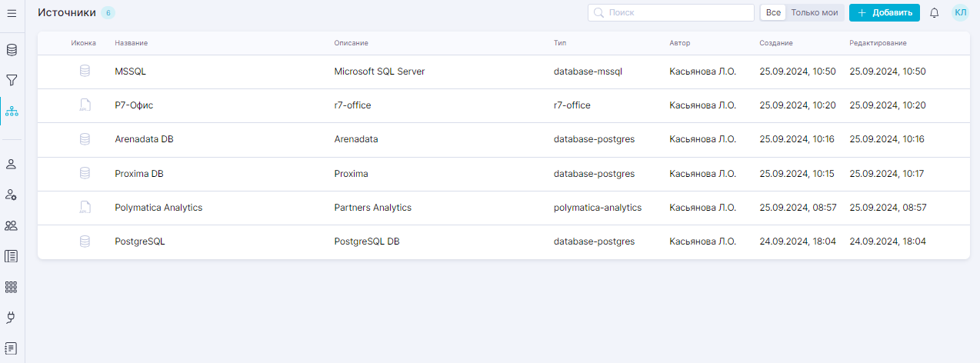This screenshot has width=980, height=363.
Task: Click the Добавить button
Action: point(885,12)
